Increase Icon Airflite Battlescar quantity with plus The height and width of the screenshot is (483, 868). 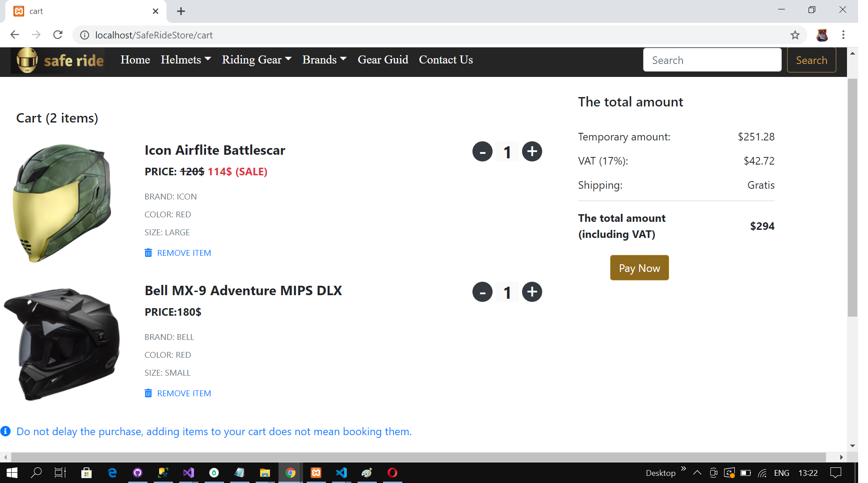532,152
